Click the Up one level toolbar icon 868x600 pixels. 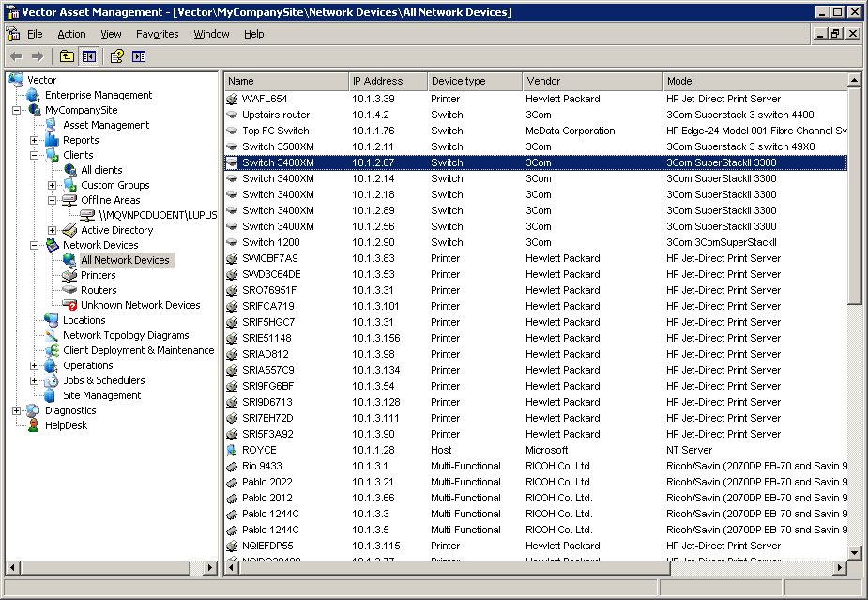[67, 56]
